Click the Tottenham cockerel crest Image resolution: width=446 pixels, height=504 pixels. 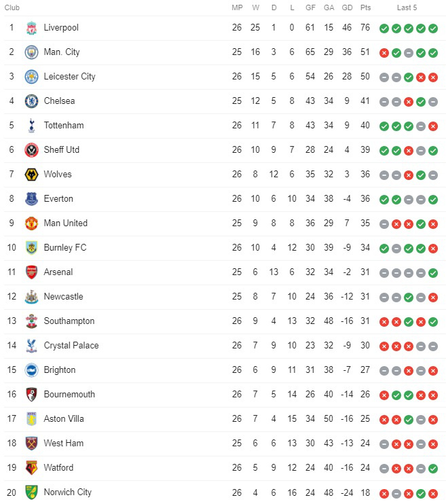coord(31,126)
